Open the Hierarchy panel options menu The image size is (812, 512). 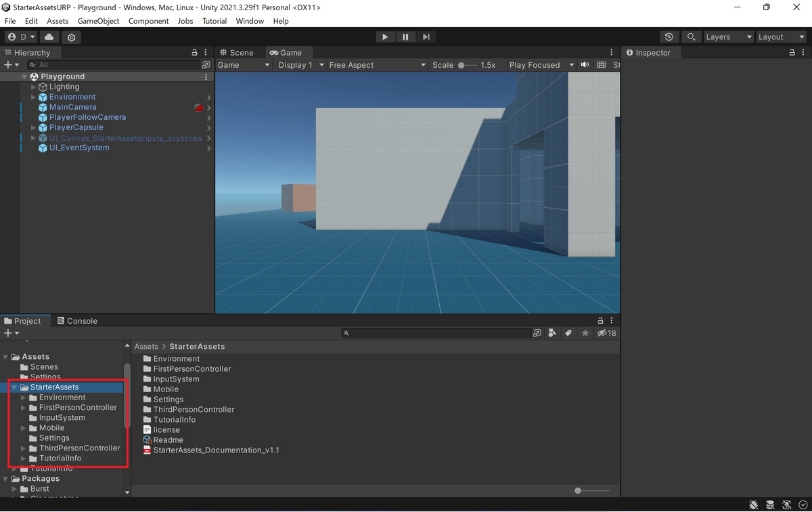click(206, 53)
